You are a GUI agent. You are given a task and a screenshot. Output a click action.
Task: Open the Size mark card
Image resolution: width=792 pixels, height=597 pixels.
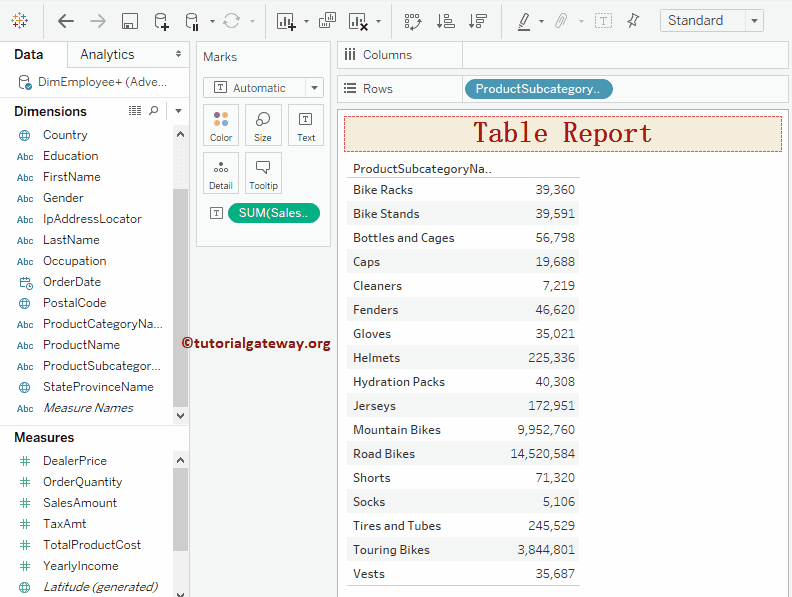[x=263, y=126]
